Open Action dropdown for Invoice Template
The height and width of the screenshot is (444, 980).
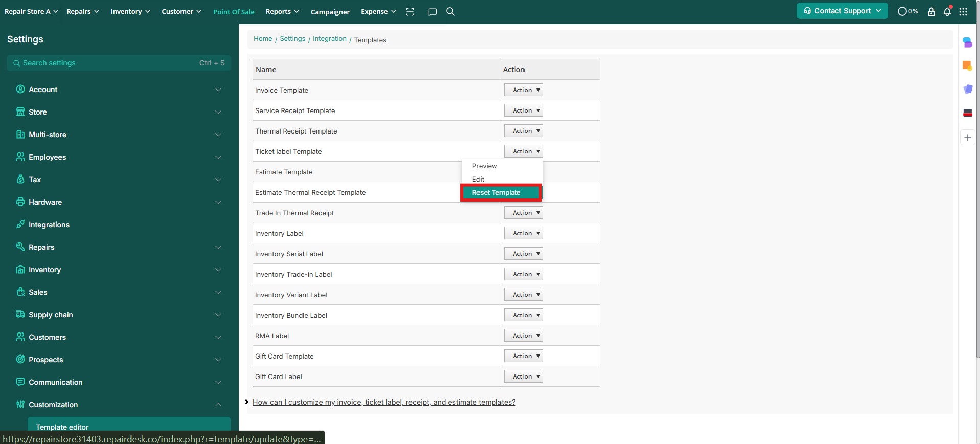[523, 90]
